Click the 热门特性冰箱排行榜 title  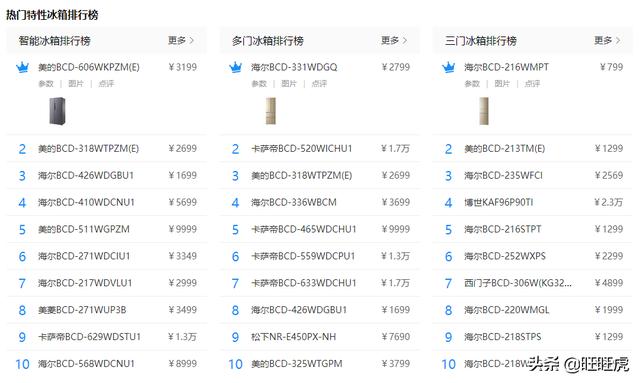(52, 15)
